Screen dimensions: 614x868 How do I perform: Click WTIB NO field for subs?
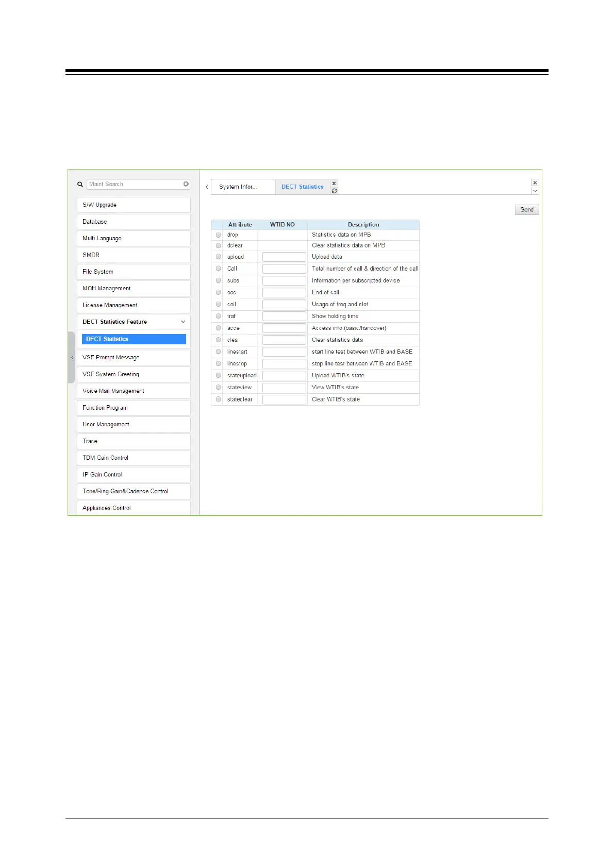click(x=284, y=280)
